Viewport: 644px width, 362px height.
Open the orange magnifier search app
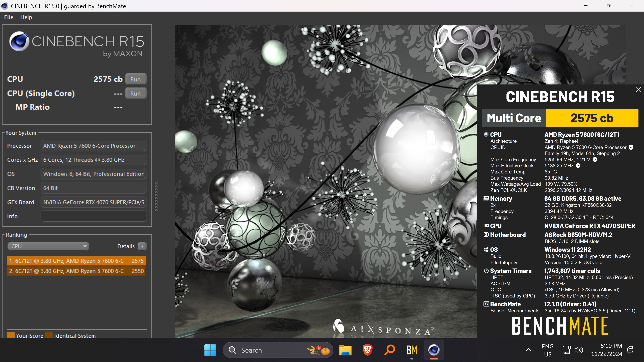pos(389,350)
